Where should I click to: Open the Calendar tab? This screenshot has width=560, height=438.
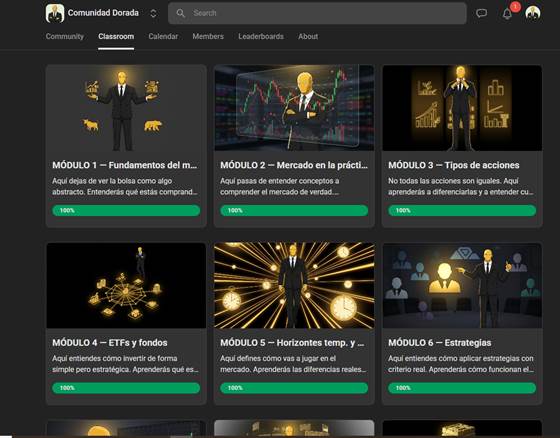coord(163,36)
